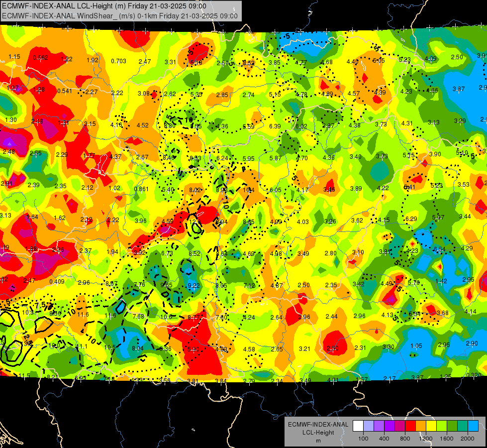The image size is (487, 448).
Task: Click the red legend color swatch
Action: [x=410, y=426]
